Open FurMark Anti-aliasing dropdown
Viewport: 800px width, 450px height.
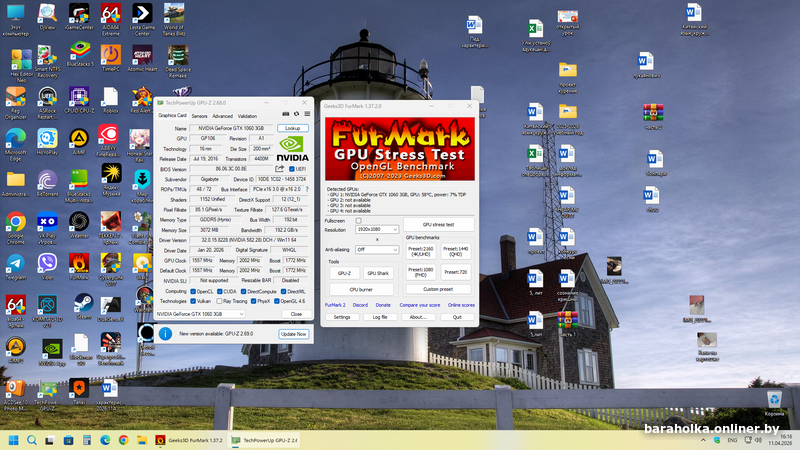377,249
